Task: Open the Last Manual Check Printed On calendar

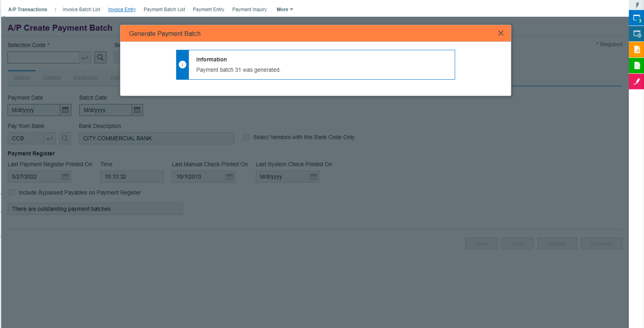Action: point(229,177)
